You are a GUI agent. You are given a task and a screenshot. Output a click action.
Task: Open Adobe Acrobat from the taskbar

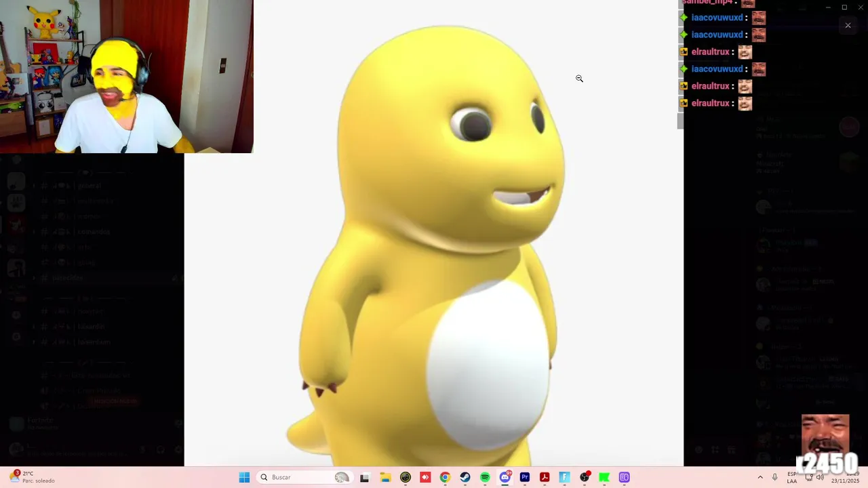coord(545,477)
